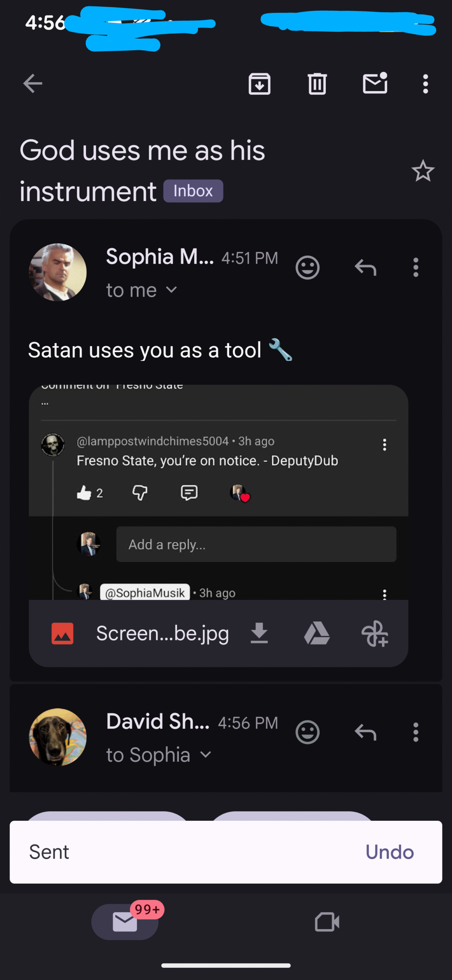
Task: Add attachment to Google Photos
Action: pos(375,633)
